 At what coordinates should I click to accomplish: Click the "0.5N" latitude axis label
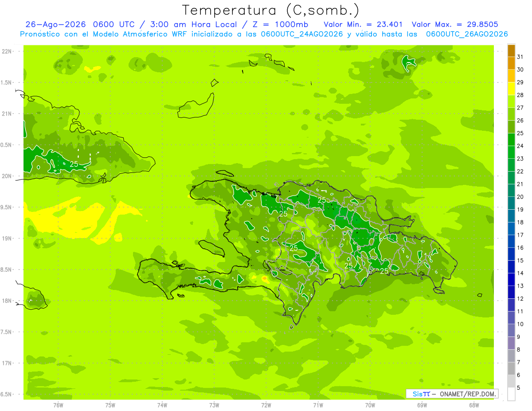pos(7,145)
